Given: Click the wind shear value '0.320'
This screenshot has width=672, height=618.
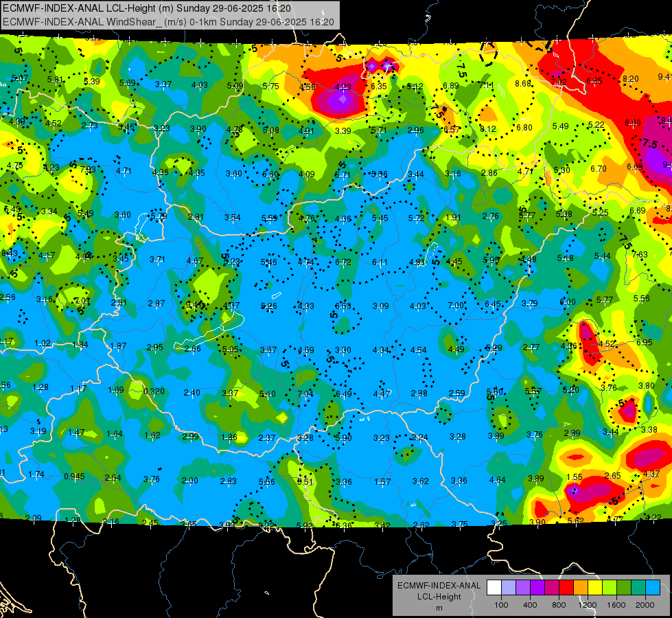Looking at the screenshot, I should point(154,391).
